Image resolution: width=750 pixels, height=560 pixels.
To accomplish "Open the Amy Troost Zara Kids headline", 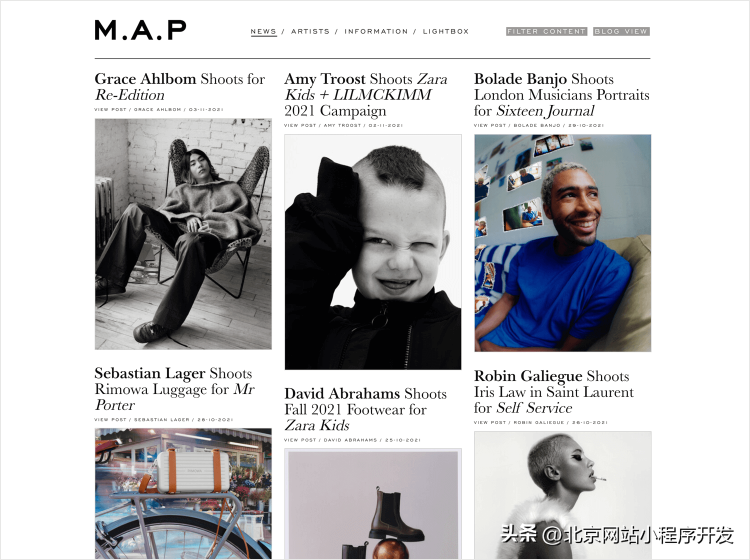I will (x=365, y=95).
